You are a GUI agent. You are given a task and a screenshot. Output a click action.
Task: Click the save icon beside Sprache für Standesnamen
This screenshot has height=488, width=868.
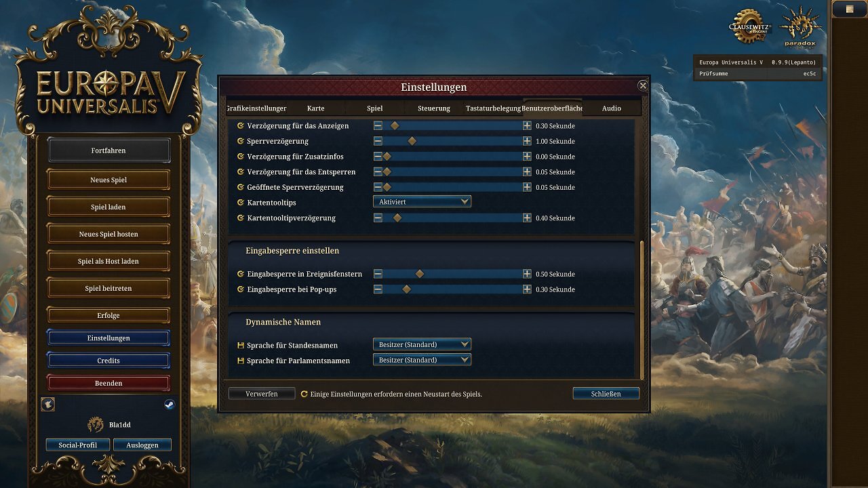(240, 345)
